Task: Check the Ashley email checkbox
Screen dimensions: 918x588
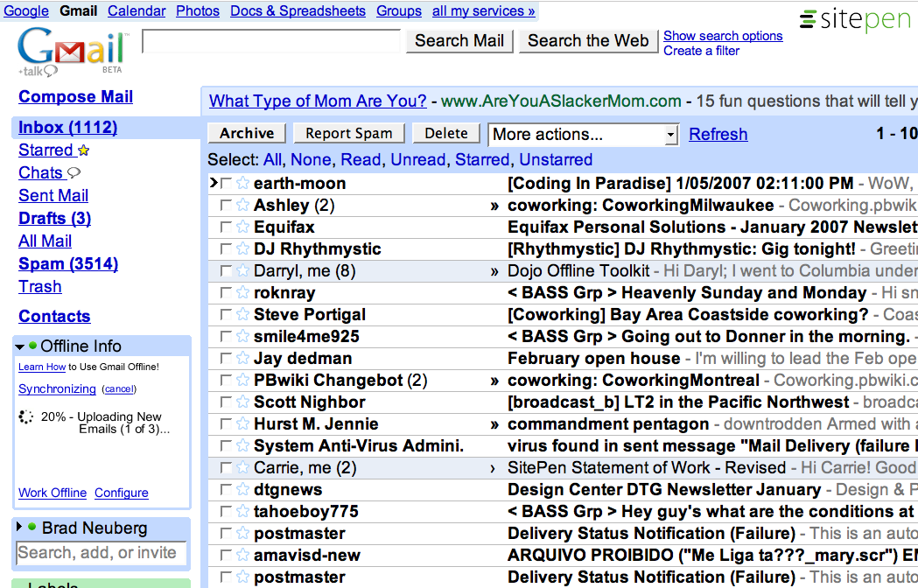Action: 226,205
